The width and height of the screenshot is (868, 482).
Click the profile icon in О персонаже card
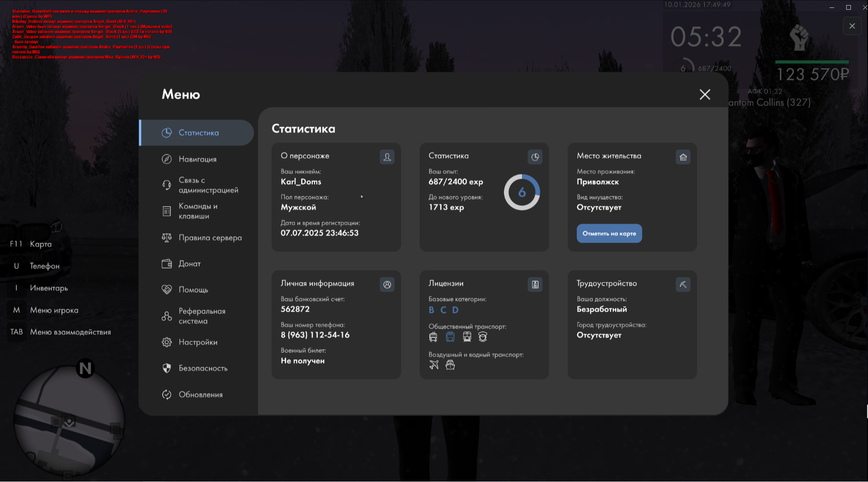387,157
